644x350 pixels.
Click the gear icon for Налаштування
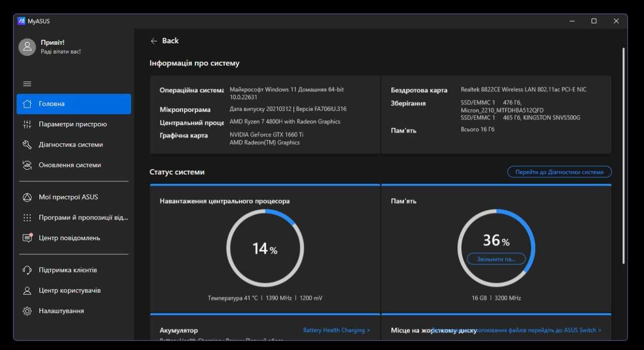coord(27,311)
